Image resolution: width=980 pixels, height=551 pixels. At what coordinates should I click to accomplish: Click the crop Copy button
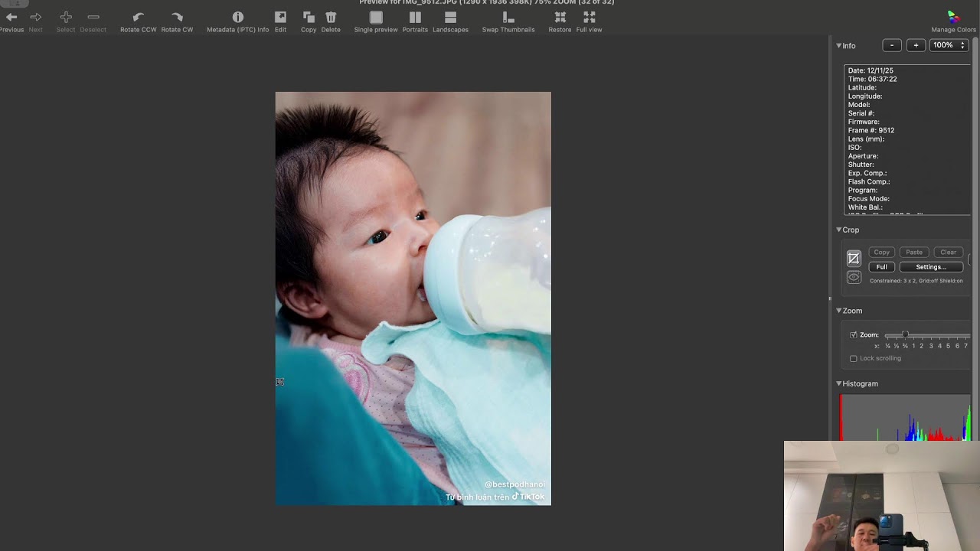click(882, 252)
